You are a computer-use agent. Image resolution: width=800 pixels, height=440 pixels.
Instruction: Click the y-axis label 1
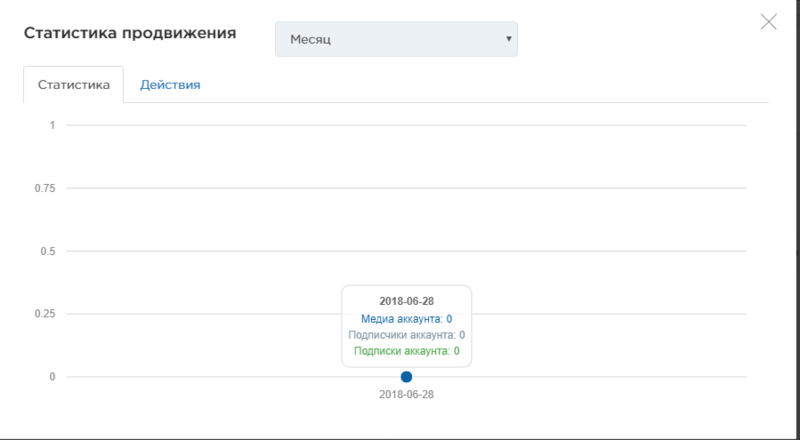(51, 125)
